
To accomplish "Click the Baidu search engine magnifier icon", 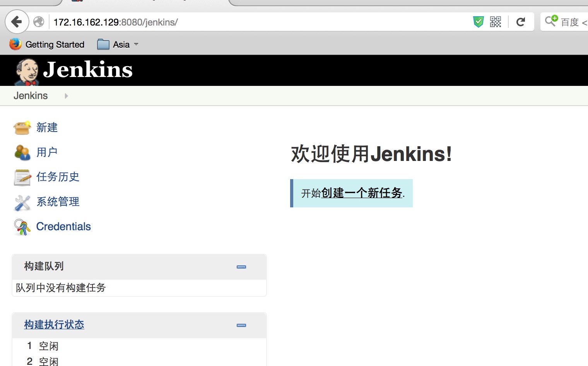I will tap(551, 21).
